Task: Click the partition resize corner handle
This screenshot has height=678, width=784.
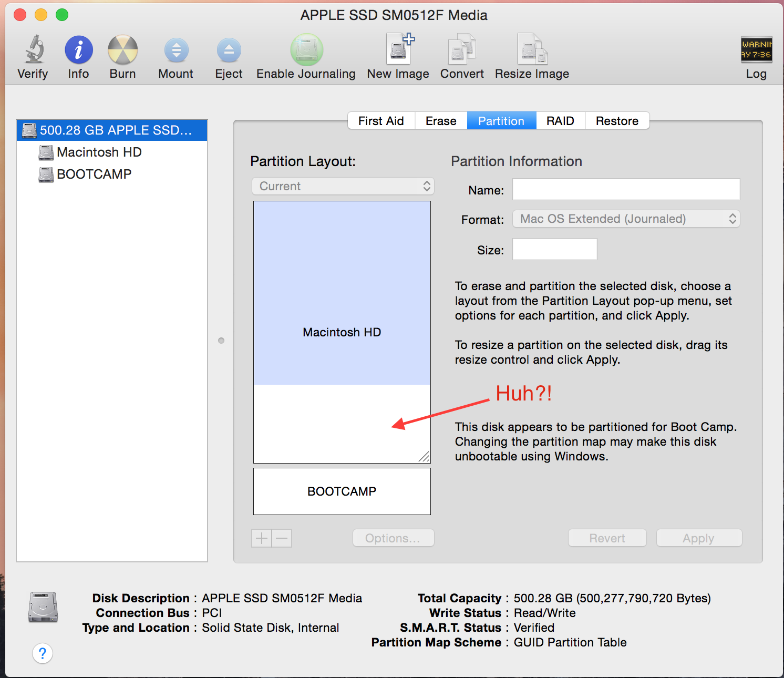Action: 424,457
